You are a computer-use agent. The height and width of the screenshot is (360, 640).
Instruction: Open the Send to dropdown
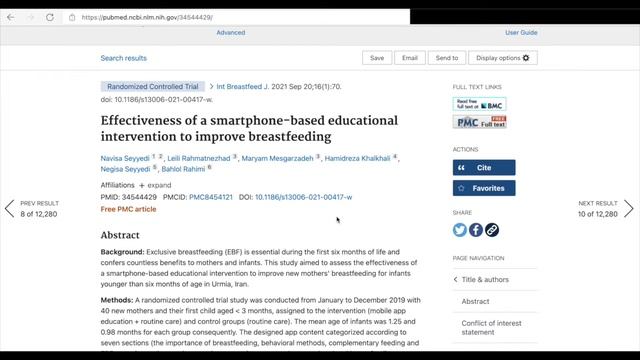pos(447,58)
